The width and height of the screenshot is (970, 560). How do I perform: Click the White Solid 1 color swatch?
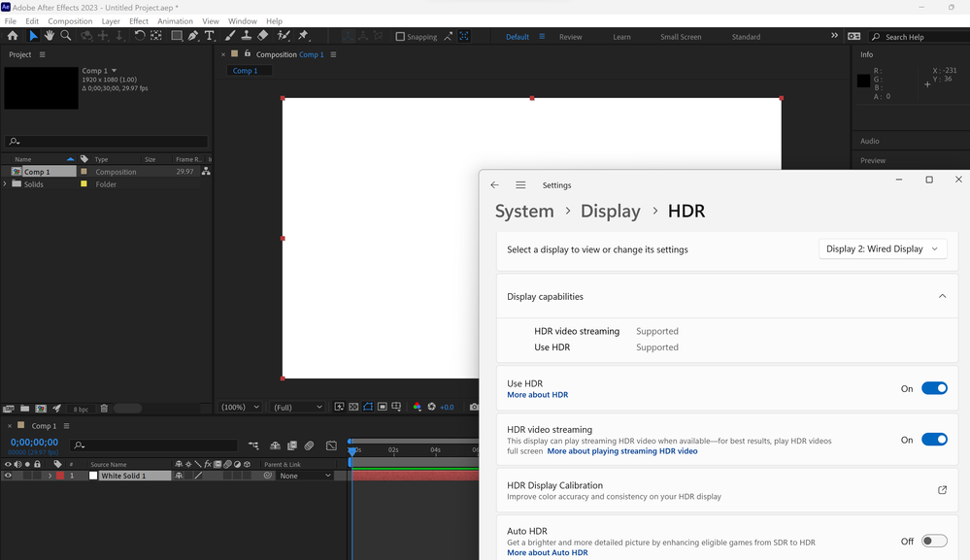click(94, 476)
